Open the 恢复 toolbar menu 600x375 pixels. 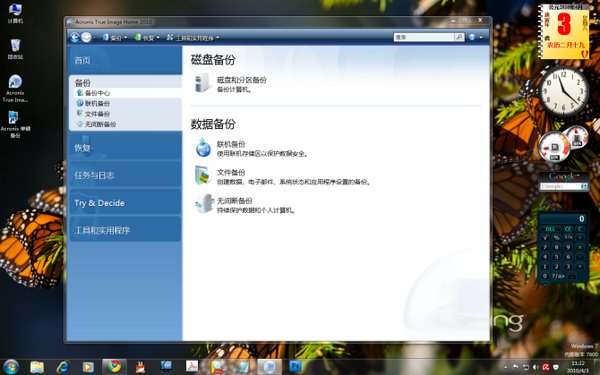[147, 38]
